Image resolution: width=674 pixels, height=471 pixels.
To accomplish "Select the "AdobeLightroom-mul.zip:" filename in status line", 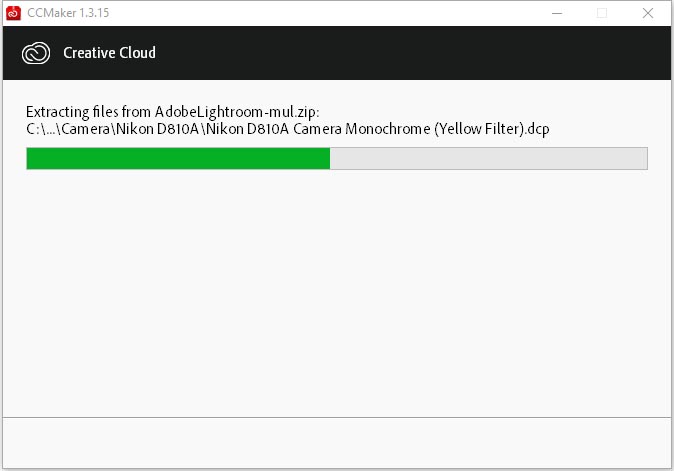I will (x=237, y=112).
